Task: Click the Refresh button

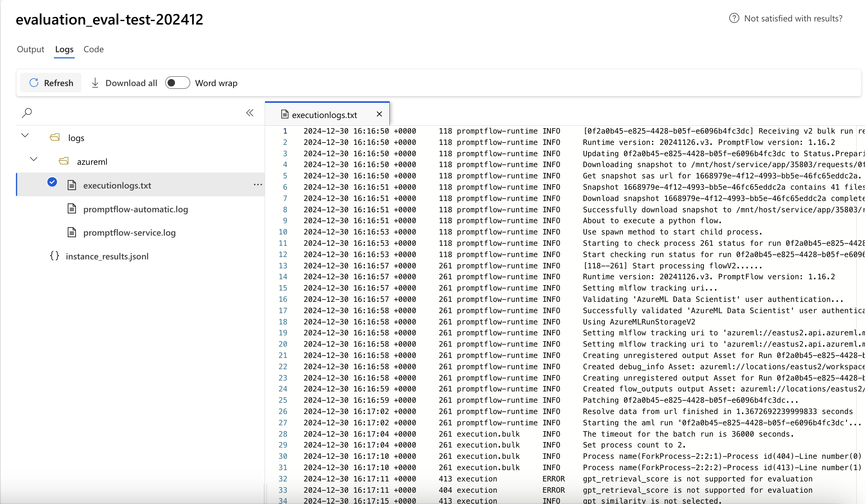Action: pos(51,83)
